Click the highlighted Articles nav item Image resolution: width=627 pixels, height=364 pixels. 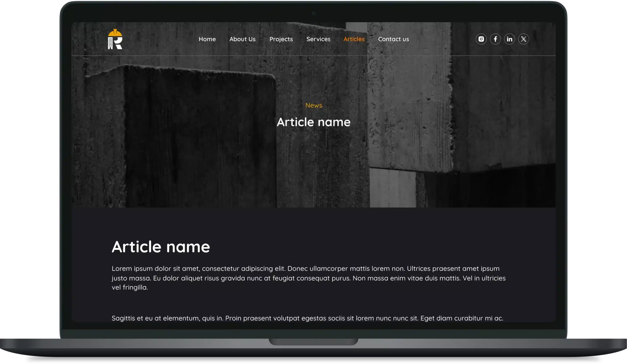coord(354,39)
